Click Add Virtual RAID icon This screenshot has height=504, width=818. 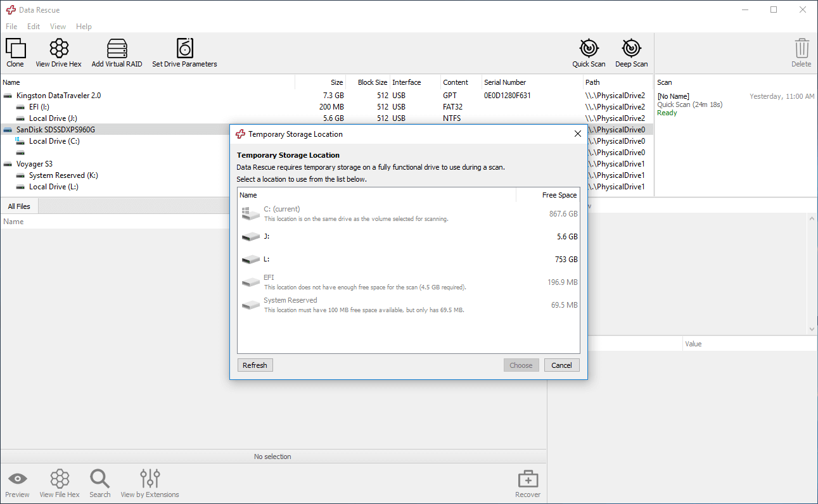[117, 49]
